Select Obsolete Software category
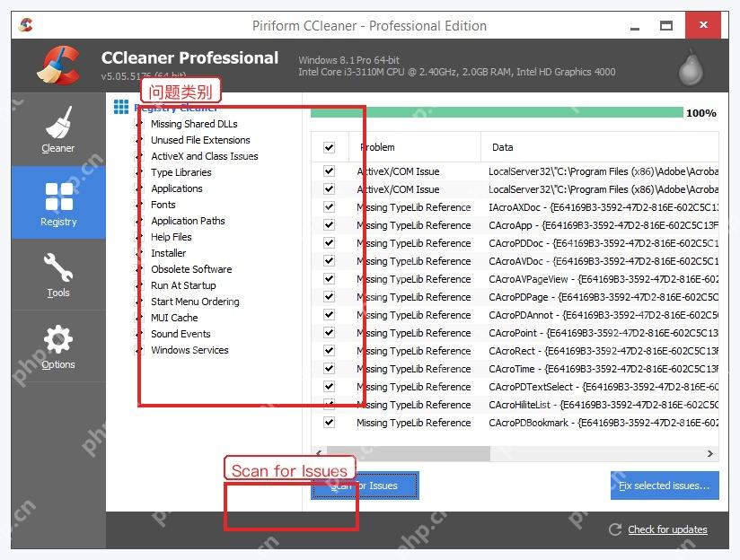The height and width of the screenshot is (560, 740). pyautogui.click(x=191, y=269)
